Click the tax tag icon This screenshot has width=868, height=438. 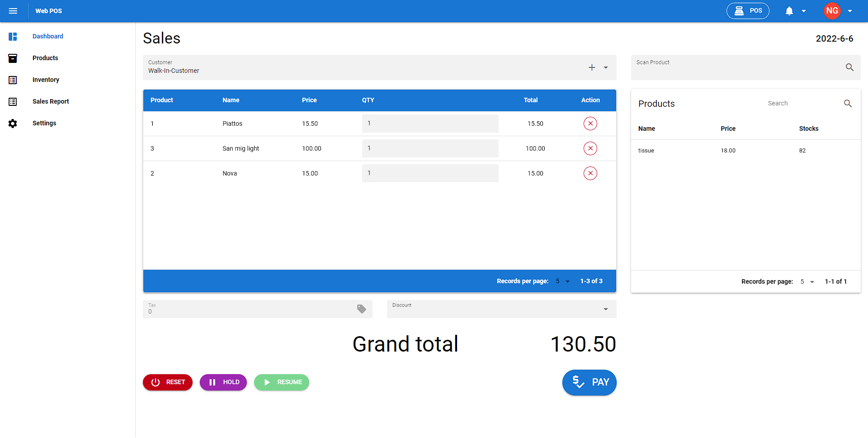[x=361, y=309]
